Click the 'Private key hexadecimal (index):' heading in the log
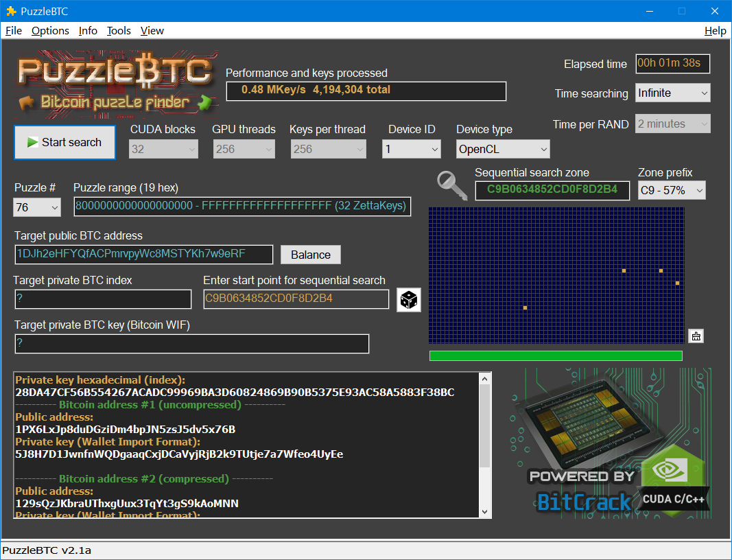732x560 pixels. click(x=100, y=380)
